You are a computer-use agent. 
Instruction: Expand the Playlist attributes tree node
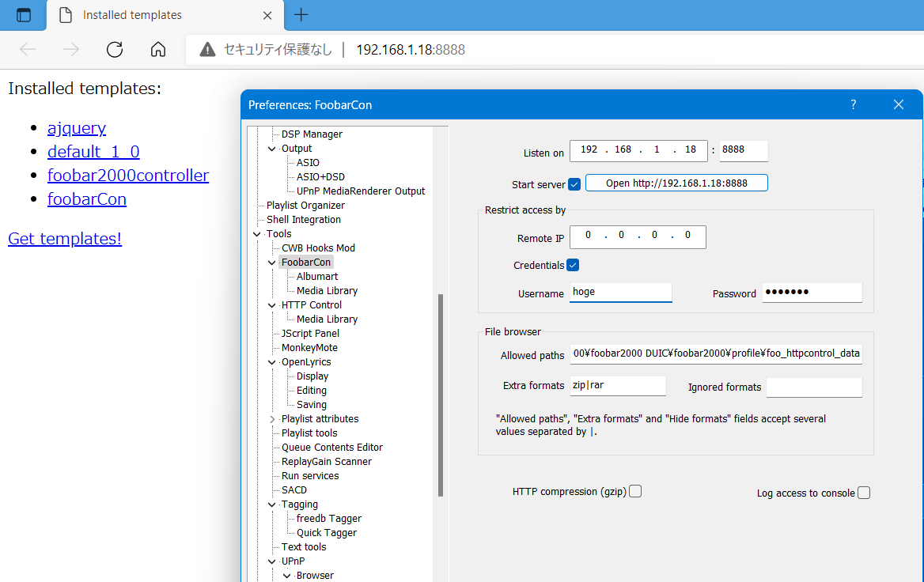coord(271,419)
